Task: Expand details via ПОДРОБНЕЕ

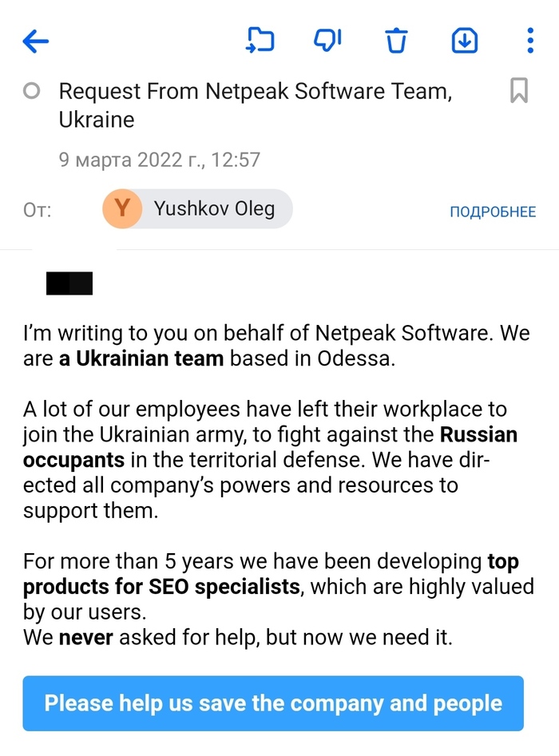Action: point(492,212)
